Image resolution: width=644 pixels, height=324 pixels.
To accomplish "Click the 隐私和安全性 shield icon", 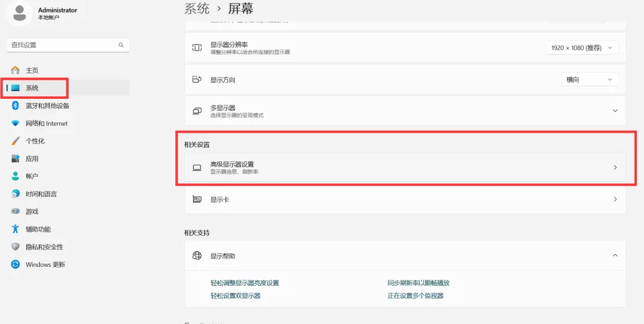I will tap(15, 247).
